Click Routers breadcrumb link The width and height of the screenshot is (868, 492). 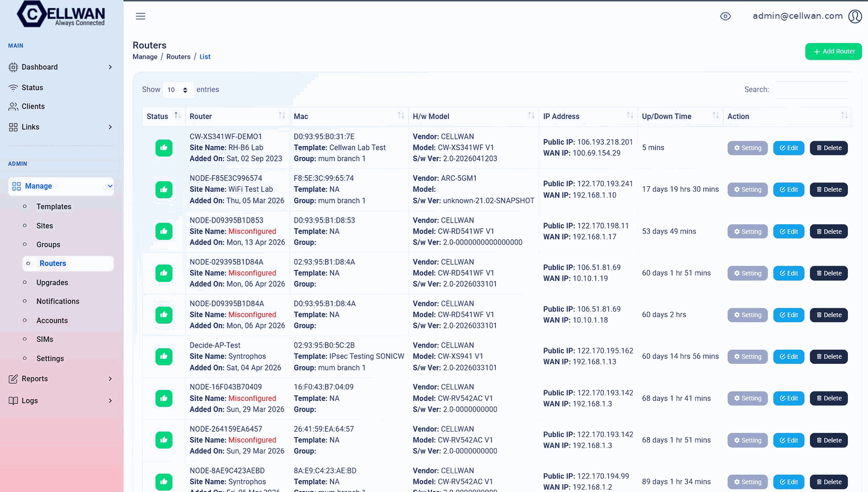(178, 56)
